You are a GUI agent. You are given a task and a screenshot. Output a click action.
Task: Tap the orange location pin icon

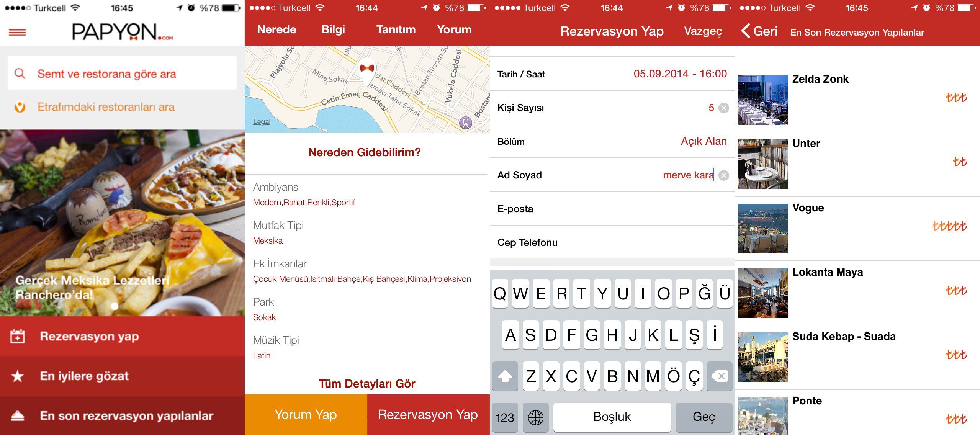[x=20, y=107]
